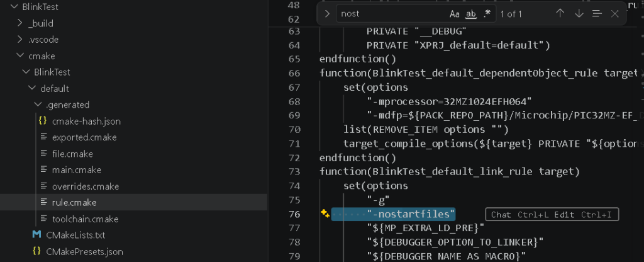Click file icon beside main.cmake
This screenshot has height=262, width=644.
[x=44, y=169]
